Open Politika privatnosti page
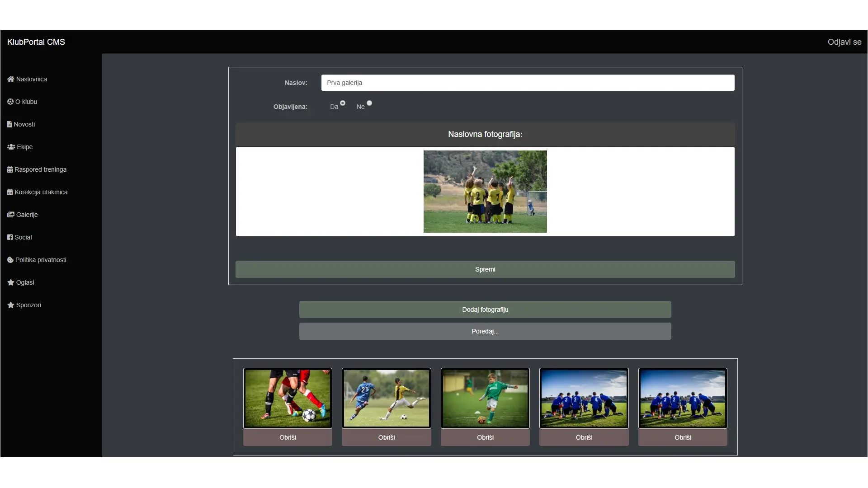The height and width of the screenshot is (488, 868). point(37,260)
